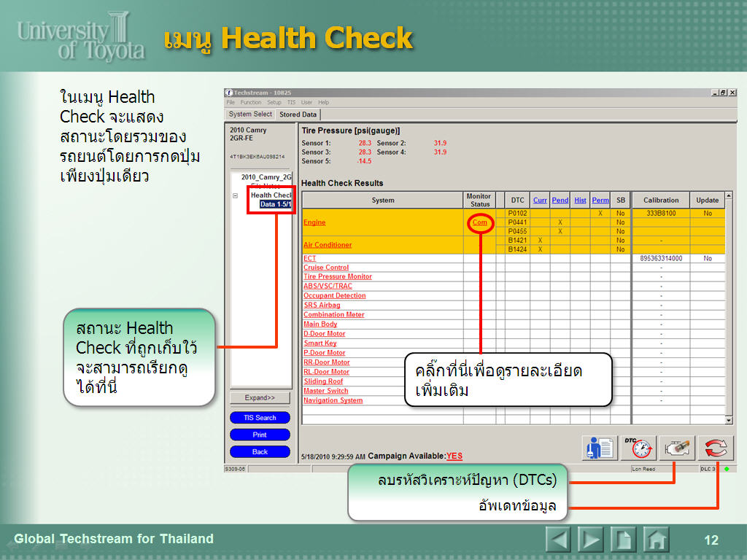Screen dimensions: 747x560
Task: Click the Hist column header link
Action: click(580, 201)
